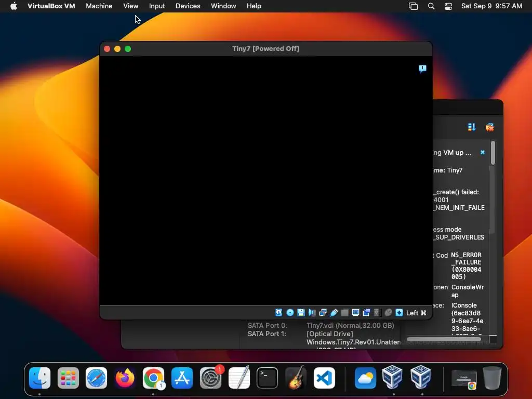Click the 'Tiny7' name in error notification
Screen dimensions: 532x399
455,170
